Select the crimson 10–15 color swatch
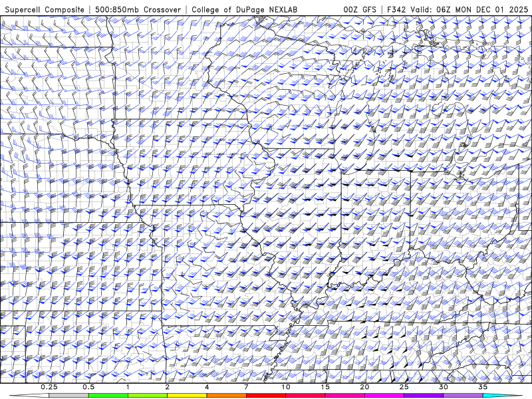 pyautogui.click(x=305, y=396)
